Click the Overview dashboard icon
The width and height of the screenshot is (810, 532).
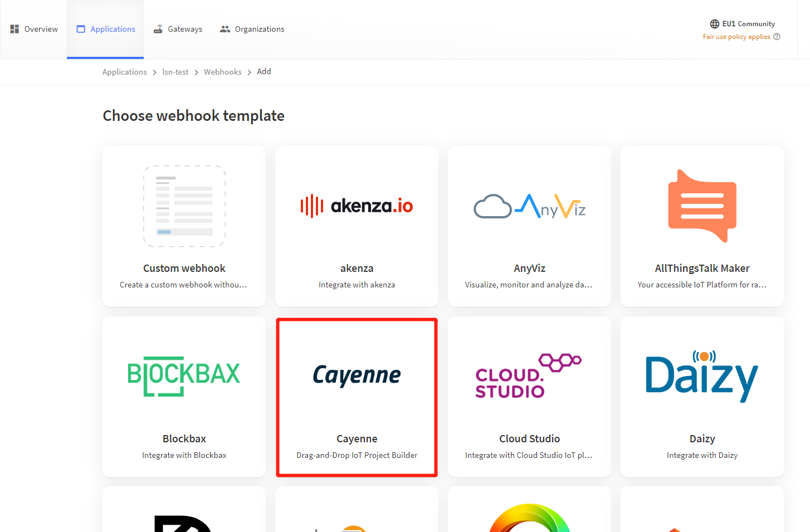pos(14,29)
